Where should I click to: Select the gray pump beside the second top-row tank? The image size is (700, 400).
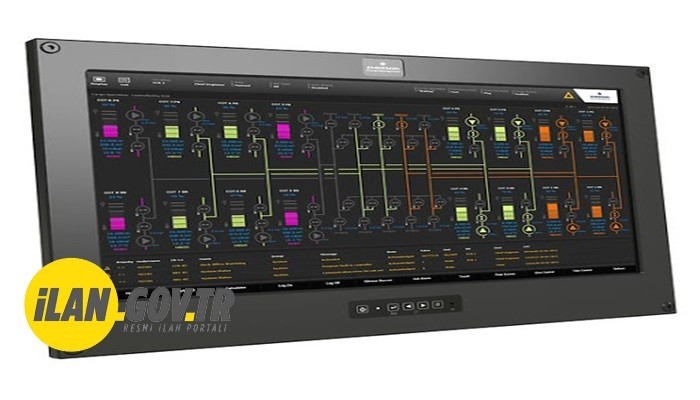tap(195, 116)
